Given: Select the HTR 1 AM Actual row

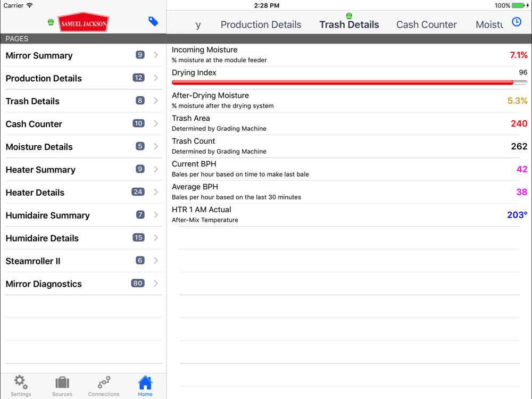Looking at the screenshot, I should [350, 215].
